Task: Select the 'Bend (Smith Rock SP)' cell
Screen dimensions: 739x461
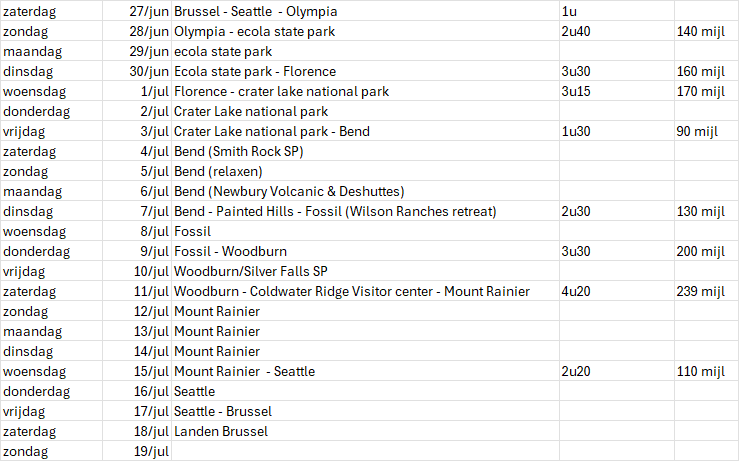Action: click(239, 152)
